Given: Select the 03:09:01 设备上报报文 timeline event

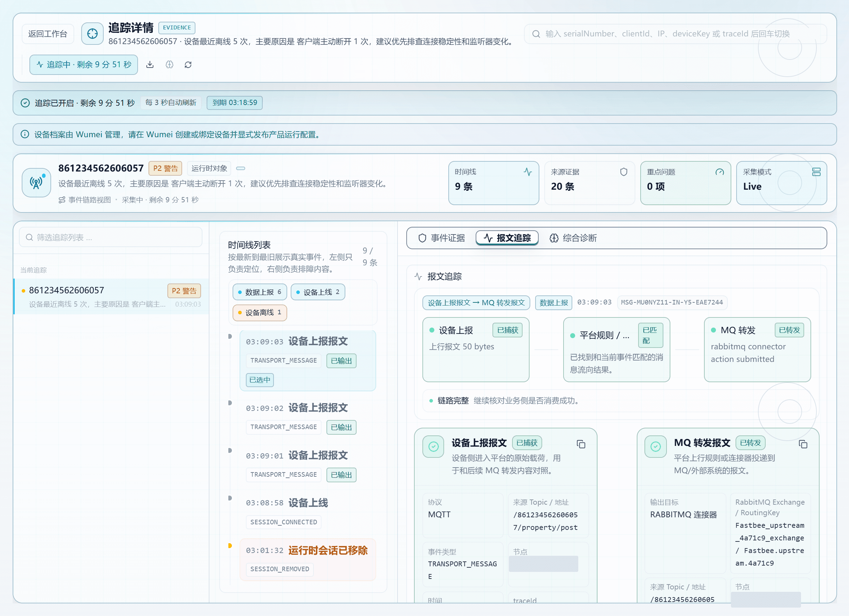Looking at the screenshot, I should pyautogui.click(x=308, y=465).
